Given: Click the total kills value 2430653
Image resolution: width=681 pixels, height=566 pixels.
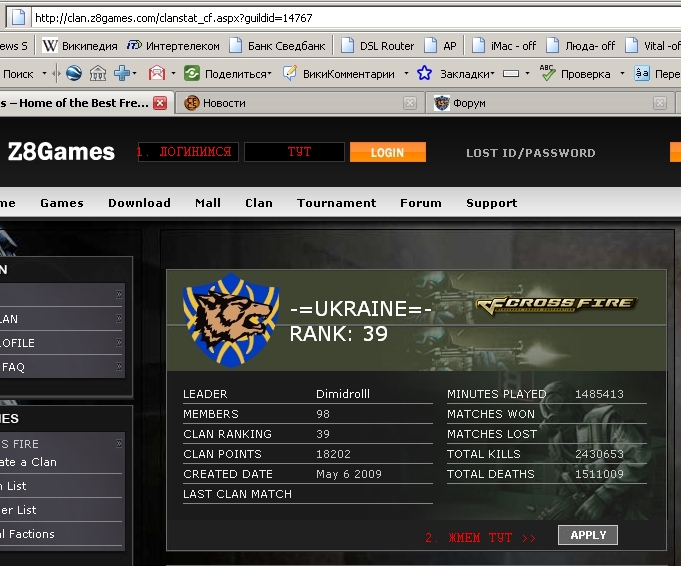Looking at the screenshot, I should pos(599,454).
